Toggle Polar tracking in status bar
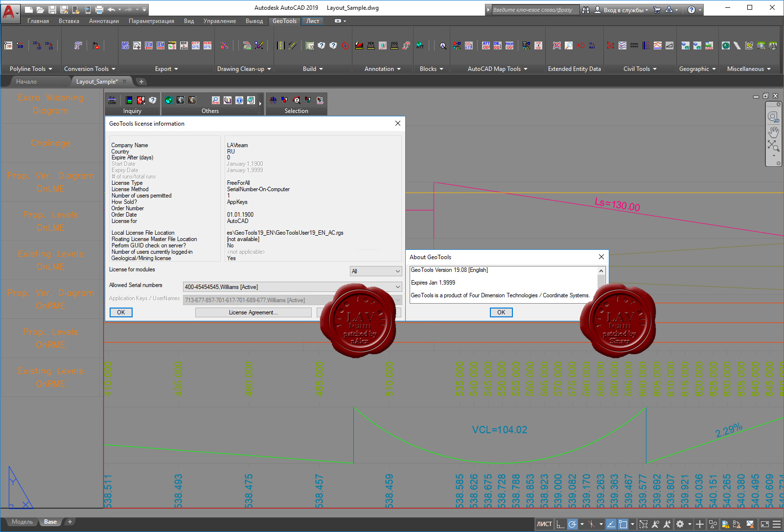Viewport: 784px width, 532px height. pyautogui.click(x=572, y=524)
